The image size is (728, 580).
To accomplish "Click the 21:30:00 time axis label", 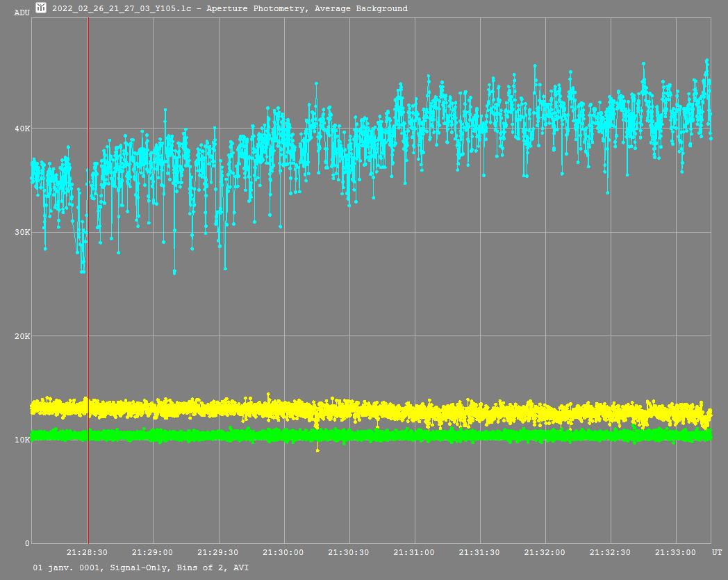I will pos(283,553).
